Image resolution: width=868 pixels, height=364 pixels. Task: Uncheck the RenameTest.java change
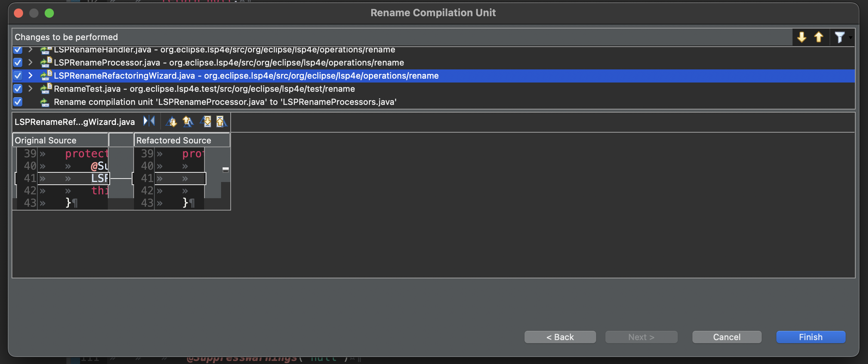[17, 89]
